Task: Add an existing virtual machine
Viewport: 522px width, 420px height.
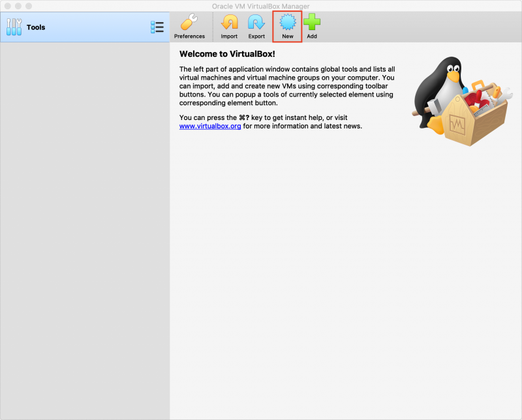Action: click(312, 27)
